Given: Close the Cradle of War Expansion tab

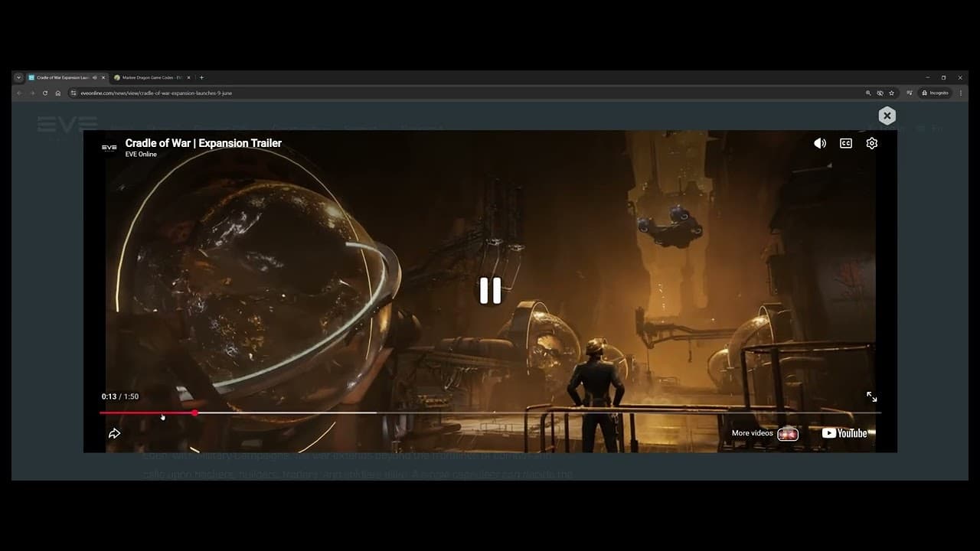Looking at the screenshot, I should pos(103,77).
